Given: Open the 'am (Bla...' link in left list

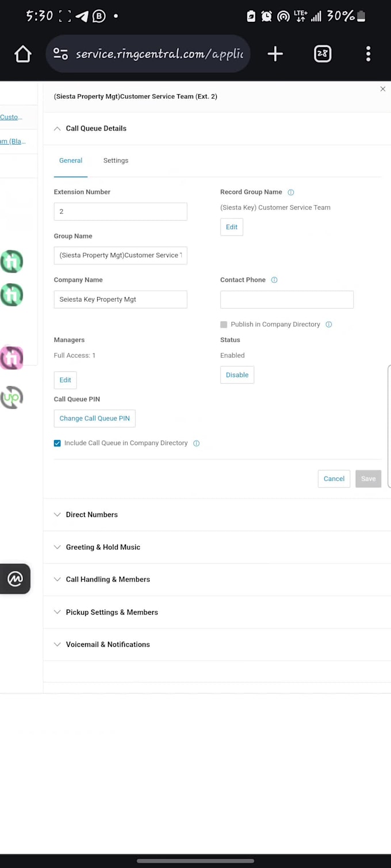Looking at the screenshot, I should pos(13,141).
